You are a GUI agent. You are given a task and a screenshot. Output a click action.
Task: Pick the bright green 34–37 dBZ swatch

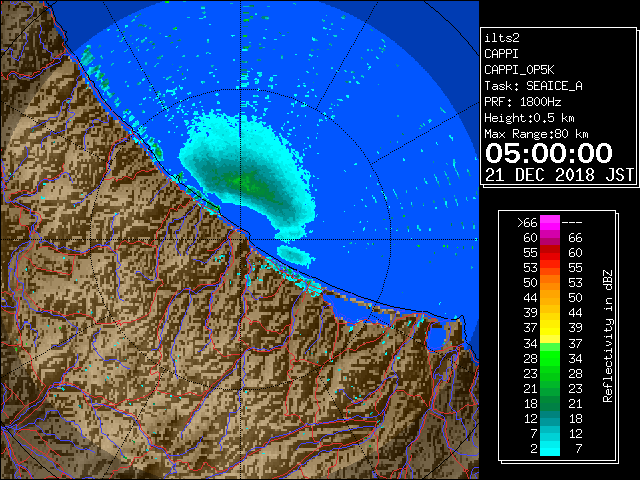point(550,347)
